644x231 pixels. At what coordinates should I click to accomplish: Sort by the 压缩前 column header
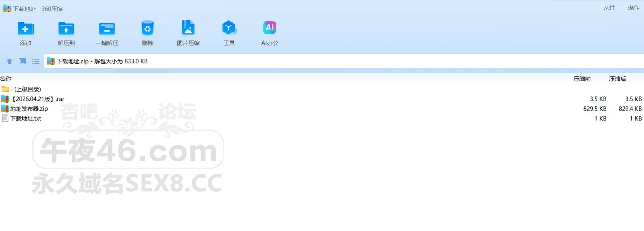click(x=582, y=79)
